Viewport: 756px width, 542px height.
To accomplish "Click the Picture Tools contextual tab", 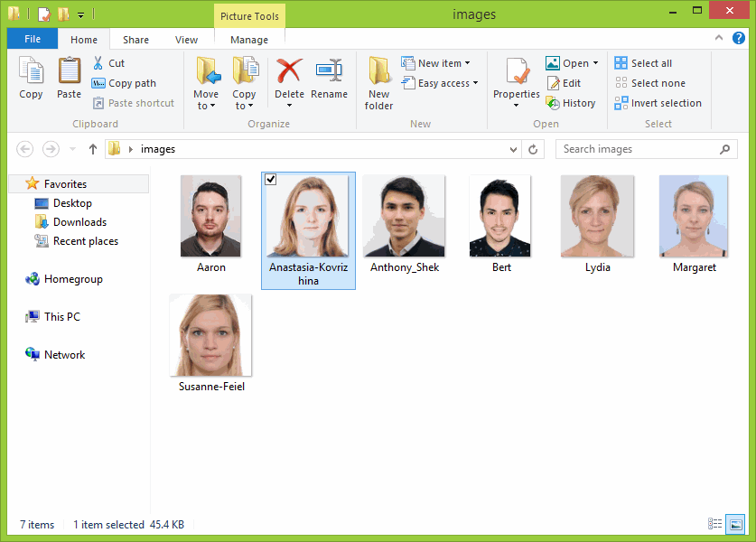I will (x=249, y=16).
